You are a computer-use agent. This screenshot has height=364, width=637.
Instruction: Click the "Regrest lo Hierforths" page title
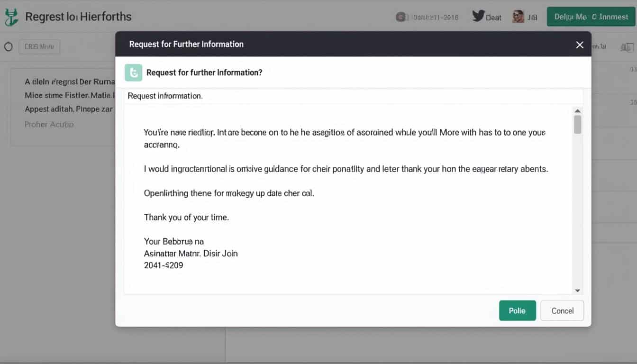coord(78,17)
